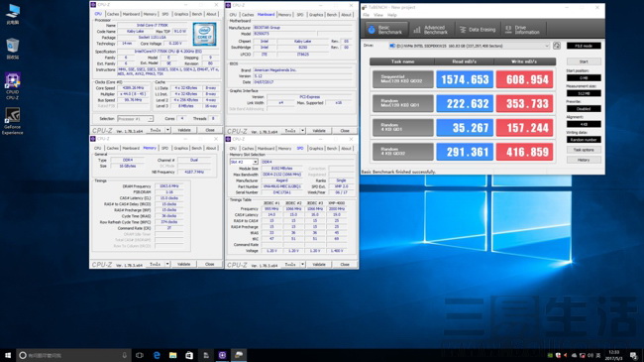Change the Prewrite Disabled setting
This screenshot has width=644, height=362.
584,109
